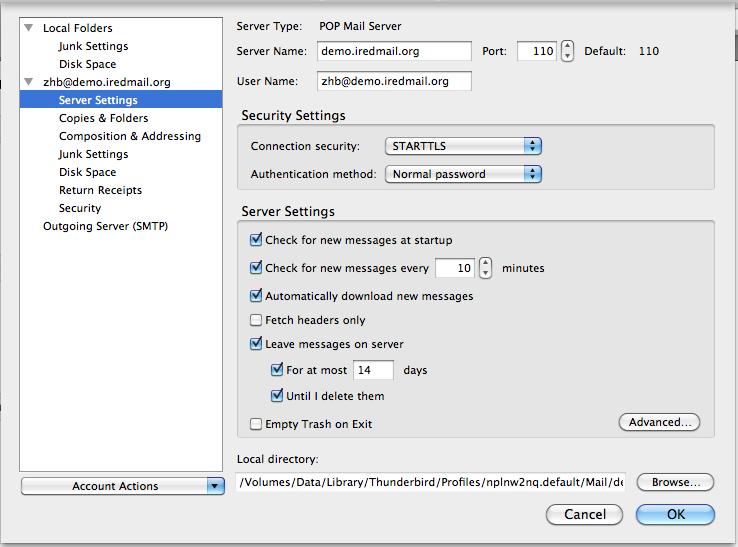The image size is (738, 547).
Task: Collapse the Local Folders tree triangle
Action: pos(29,28)
